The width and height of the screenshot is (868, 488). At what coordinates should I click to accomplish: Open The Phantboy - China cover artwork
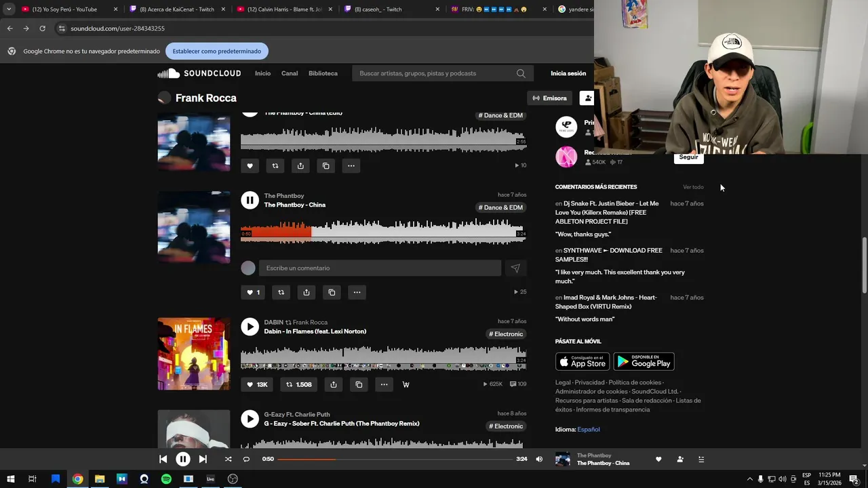(194, 227)
